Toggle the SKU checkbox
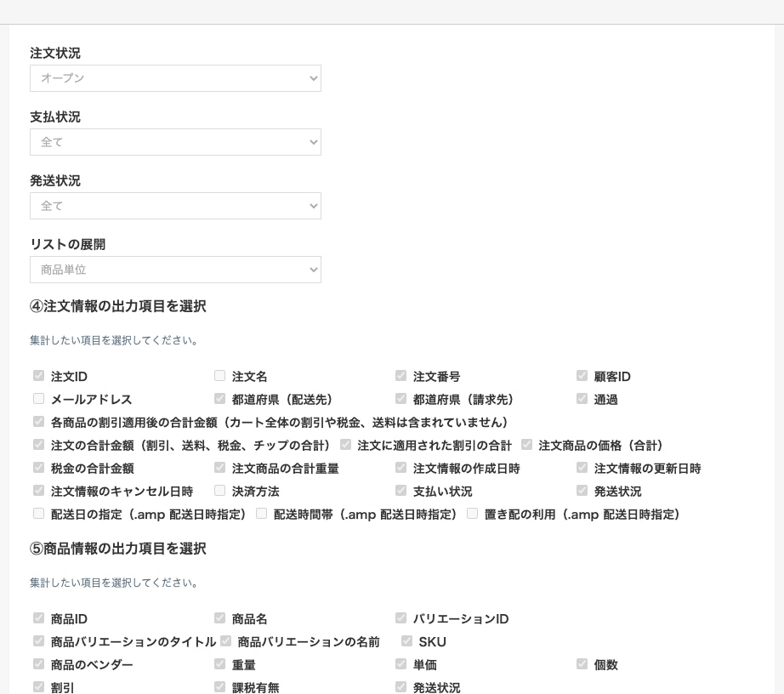The image size is (784, 694). 406,641
